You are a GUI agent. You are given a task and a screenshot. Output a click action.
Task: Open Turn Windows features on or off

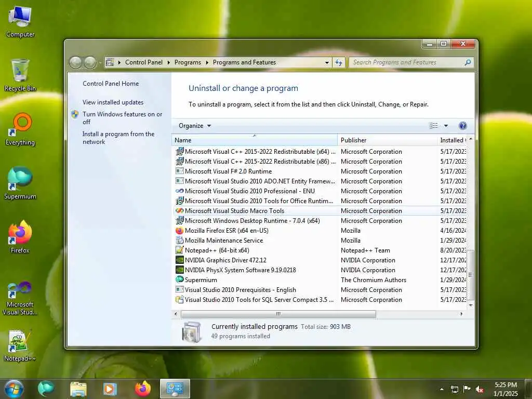click(x=123, y=118)
